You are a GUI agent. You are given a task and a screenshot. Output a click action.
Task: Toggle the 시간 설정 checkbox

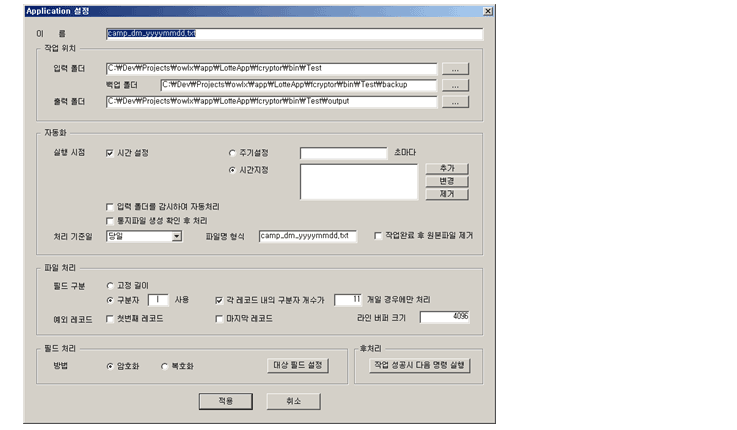(111, 153)
